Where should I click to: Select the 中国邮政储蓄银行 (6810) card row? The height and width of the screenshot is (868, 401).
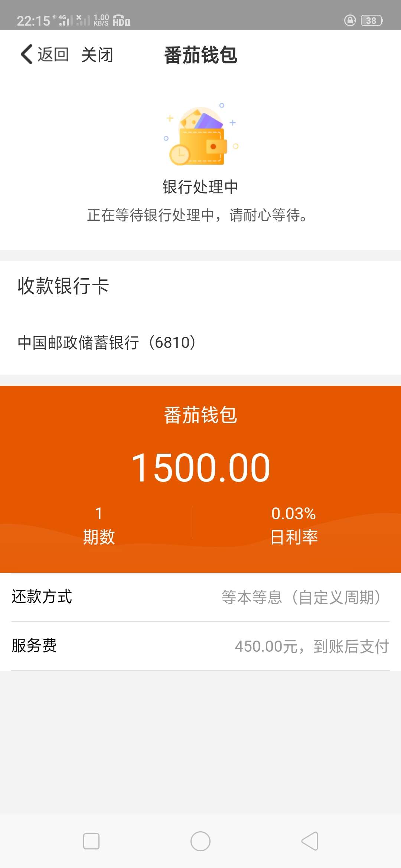coord(200,343)
